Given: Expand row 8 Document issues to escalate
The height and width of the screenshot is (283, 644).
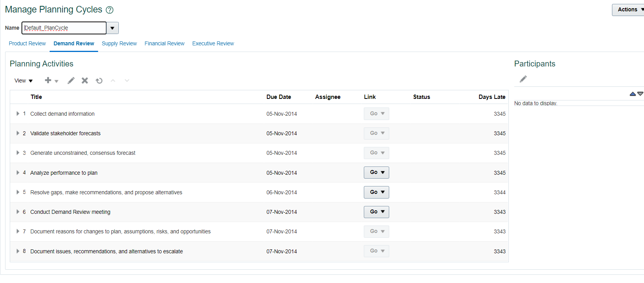Looking at the screenshot, I should pyautogui.click(x=18, y=251).
